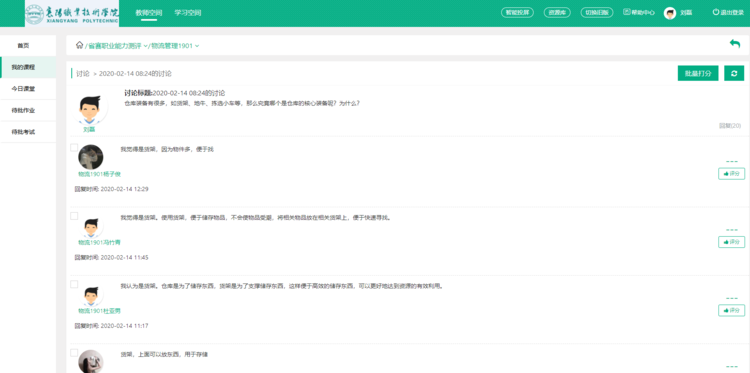
Task: Select 今日课堂 in the sidebar
Action: coord(28,89)
